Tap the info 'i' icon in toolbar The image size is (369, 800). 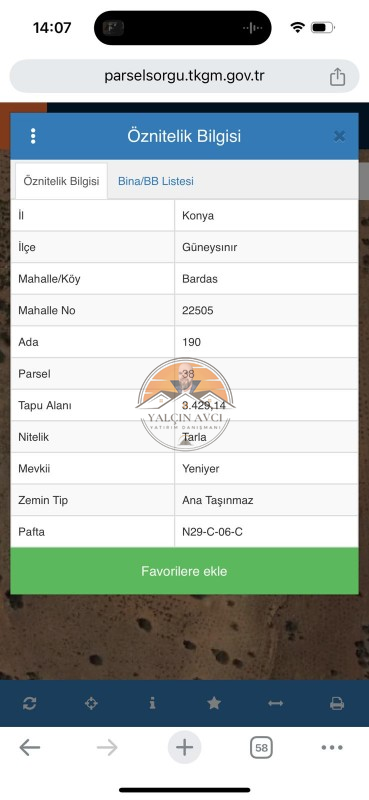pyautogui.click(x=152, y=703)
